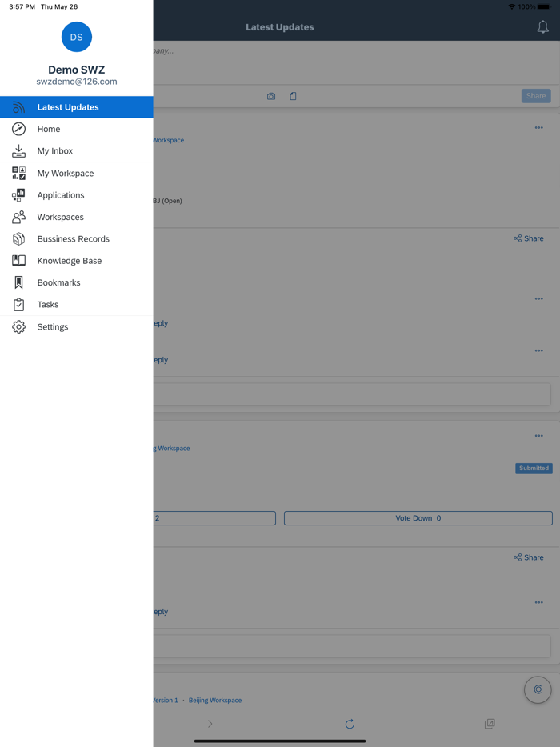Viewport: 560px width, 747px height.
Task: Click the Beijing Workspace link
Action: pos(215,701)
